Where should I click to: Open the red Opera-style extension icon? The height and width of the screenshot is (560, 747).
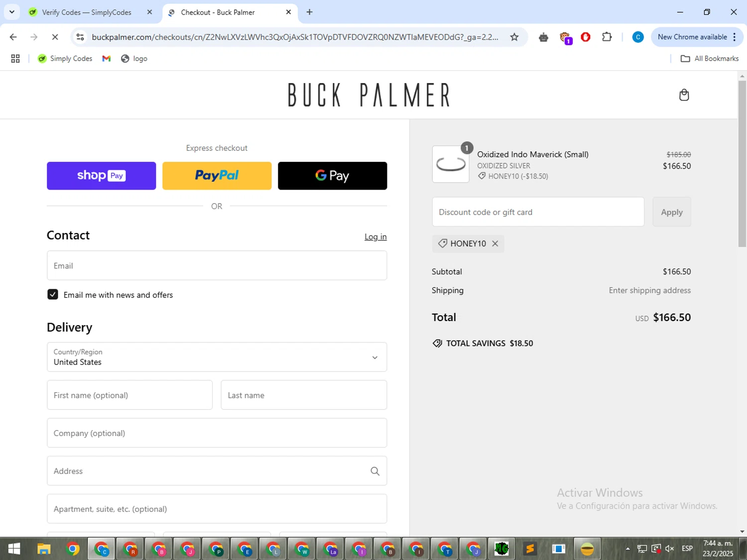[x=586, y=37]
